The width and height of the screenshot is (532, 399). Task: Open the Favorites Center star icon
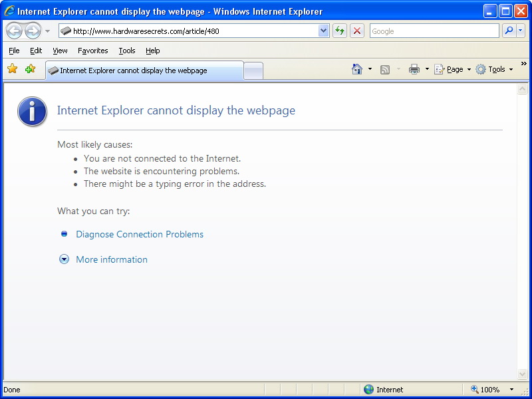[12, 69]
